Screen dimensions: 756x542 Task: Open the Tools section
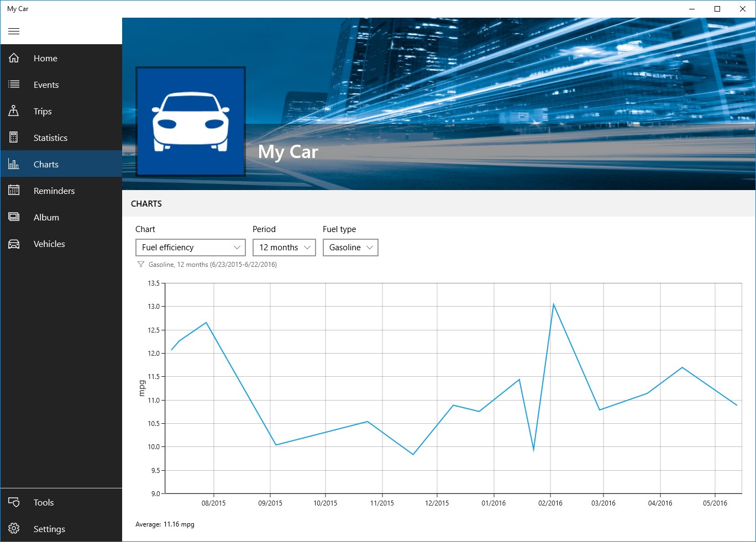pos(43,502)
